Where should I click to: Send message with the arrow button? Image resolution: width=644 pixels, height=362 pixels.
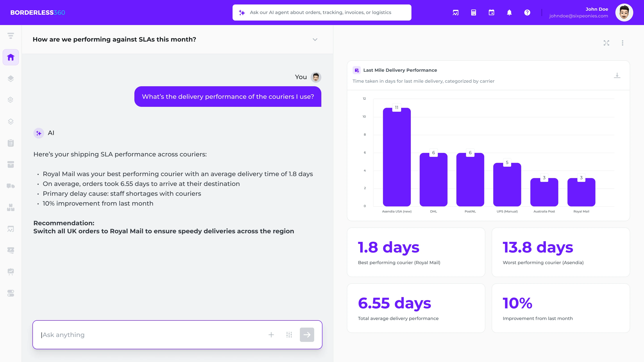click(307, 335)
